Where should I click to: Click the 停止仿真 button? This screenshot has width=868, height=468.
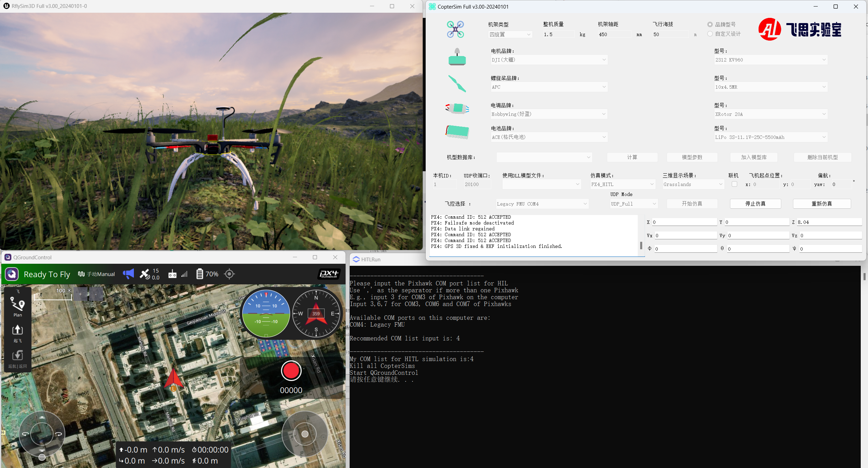pyautogui.click(x=755, y=204)
